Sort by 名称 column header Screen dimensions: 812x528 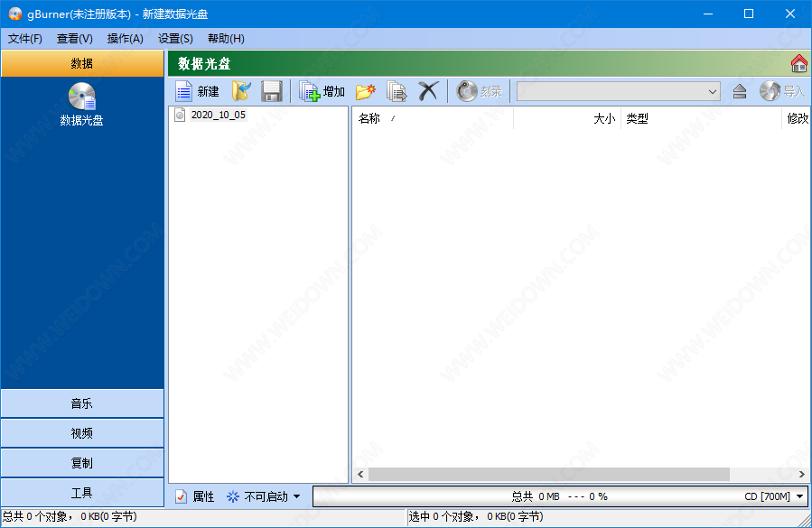(x=433, y=118)
